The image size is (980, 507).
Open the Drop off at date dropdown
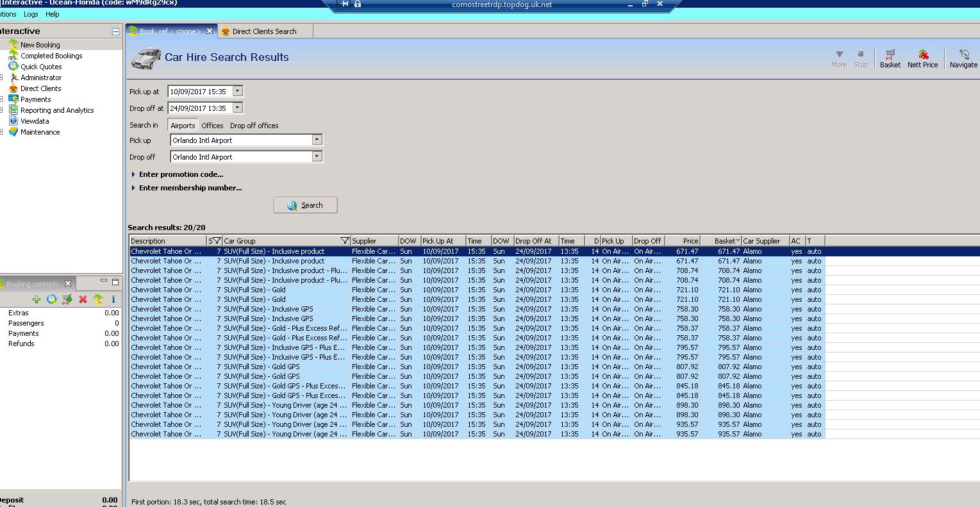[x=238, y=108]
